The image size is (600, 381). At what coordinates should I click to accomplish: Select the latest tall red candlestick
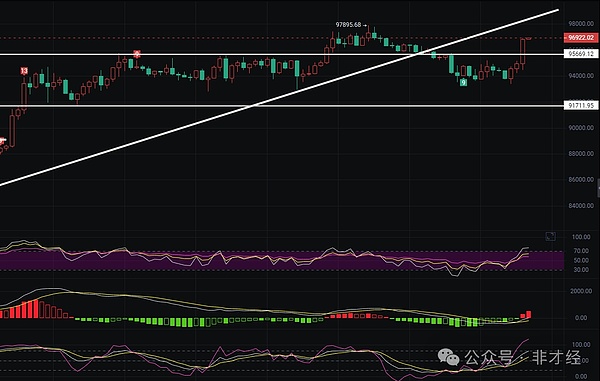click(x=523, y=51)
